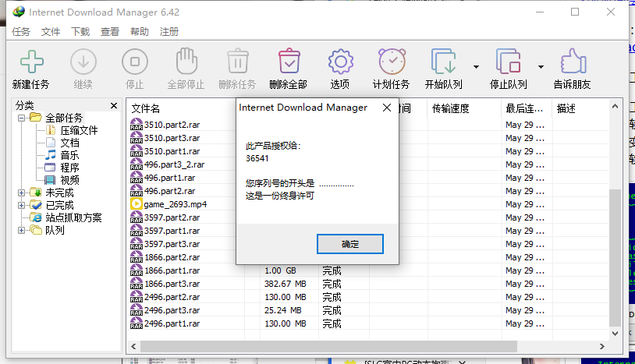Click video icon of game_2693.mp4
The image size is (635, 364).
[x=136, y=204]
